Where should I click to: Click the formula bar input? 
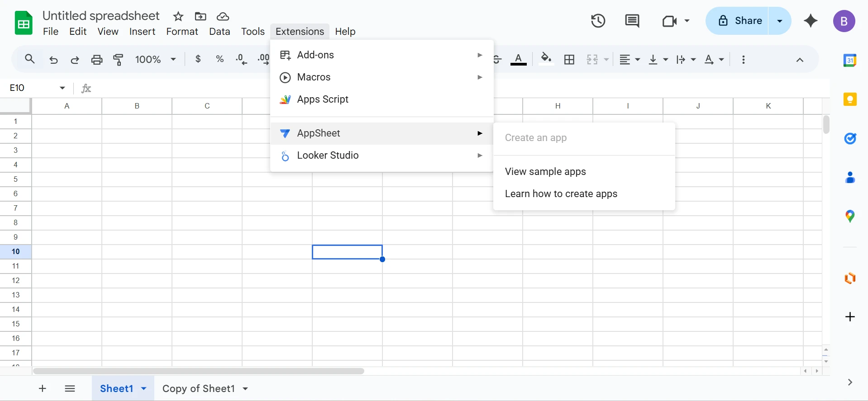click(x=462, y=88)
